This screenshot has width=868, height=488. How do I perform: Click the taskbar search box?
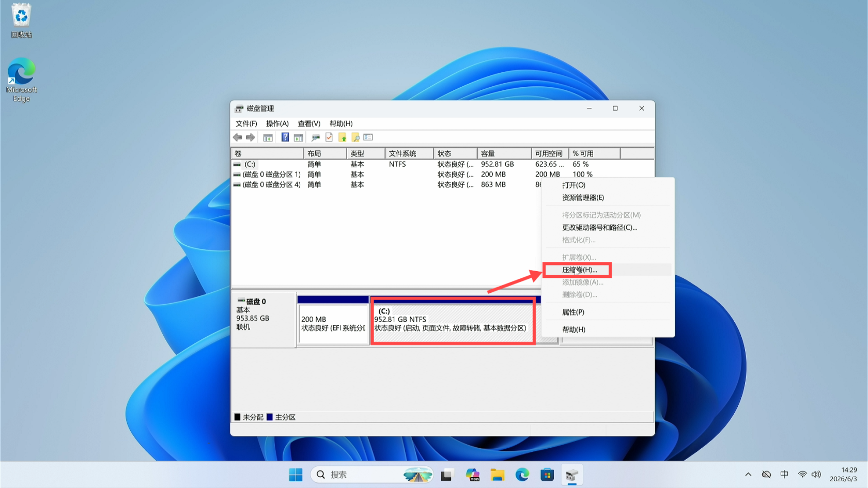pyautogui.click(x=372, y=475)
